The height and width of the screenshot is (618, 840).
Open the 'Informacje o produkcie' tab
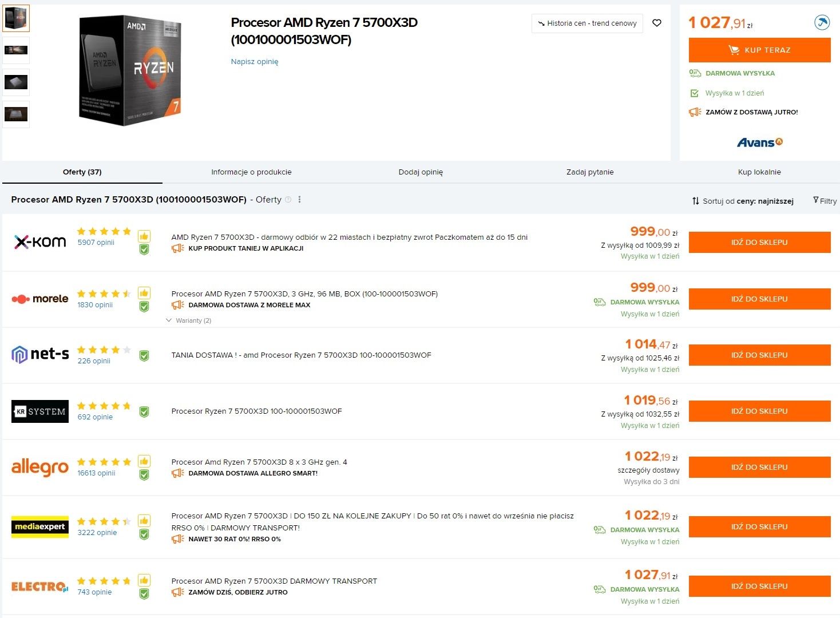click(251, 172)
